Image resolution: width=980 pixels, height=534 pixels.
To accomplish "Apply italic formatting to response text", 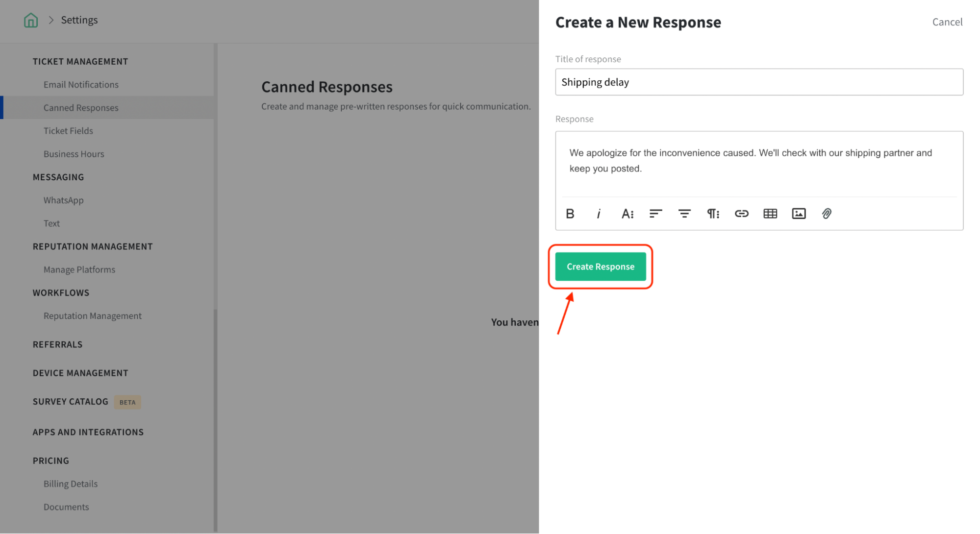I will 599,214.
